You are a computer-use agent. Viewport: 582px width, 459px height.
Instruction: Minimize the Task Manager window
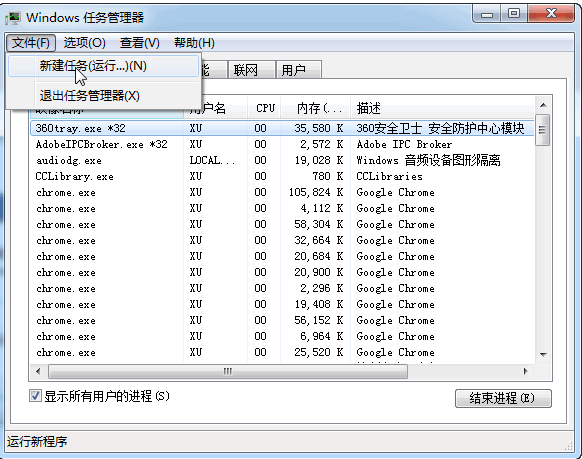click(487, 15)
